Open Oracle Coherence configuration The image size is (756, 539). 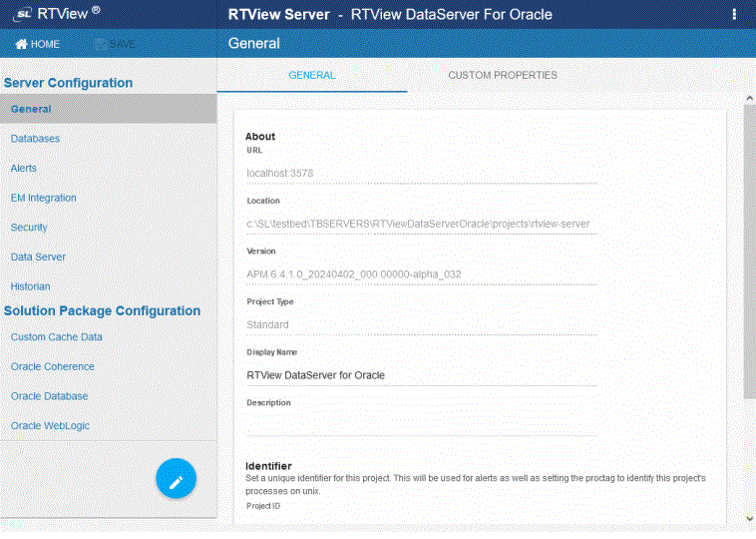pyautogui.click(x=53, y=366)
